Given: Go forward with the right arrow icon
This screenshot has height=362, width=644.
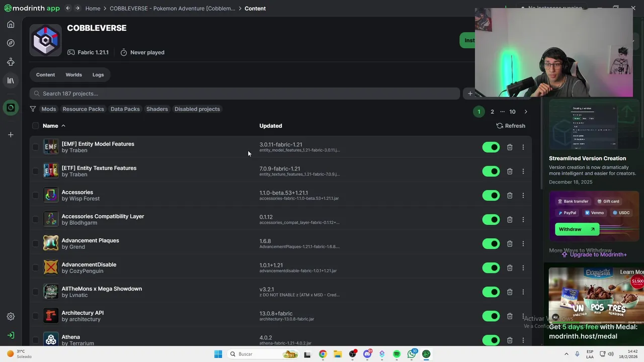Looking at the screenshot, I should coord(77,8).
